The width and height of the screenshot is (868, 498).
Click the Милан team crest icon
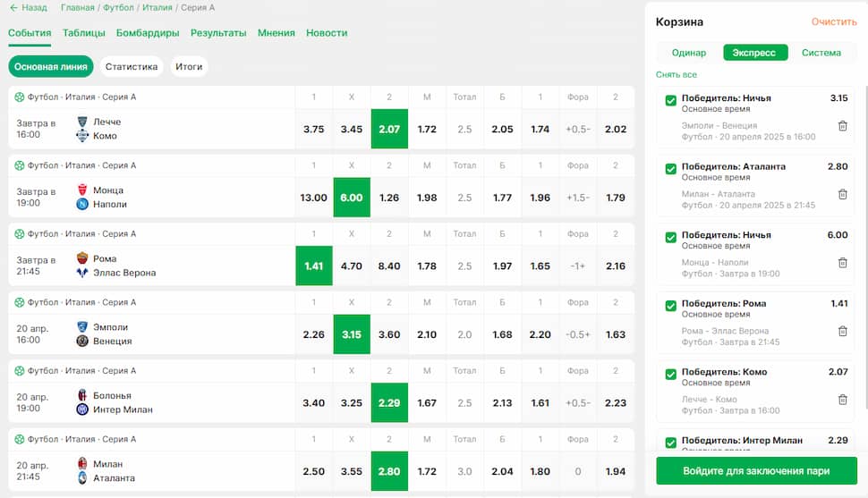click(82, 464)
